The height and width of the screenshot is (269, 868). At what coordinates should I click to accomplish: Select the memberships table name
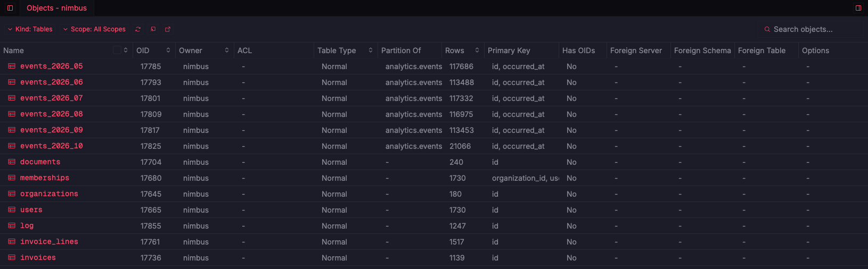[x=45, y=178]
